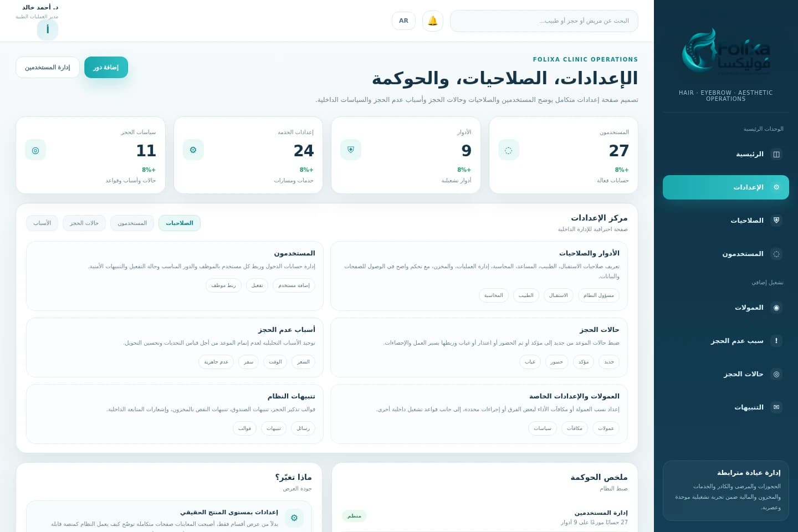The width and height of the screenshot is (798, 532).
Task: Click the shield icon beside الصلاحيات in sidebar
Action: pos(776,221)
